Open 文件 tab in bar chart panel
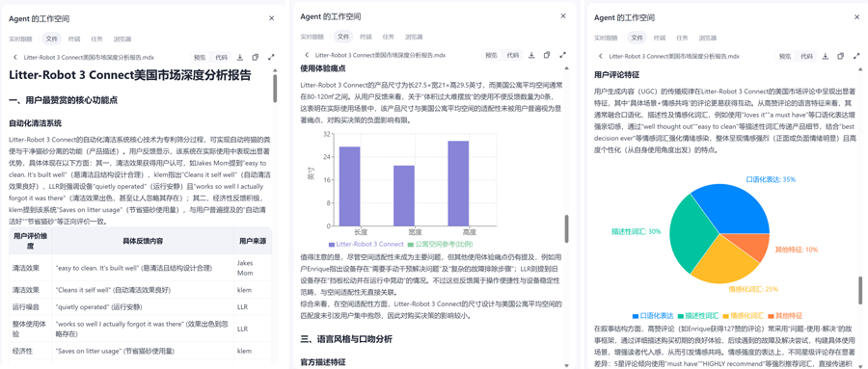The height and width of the screenshot is (369, 868). click(x=343, y=37)
